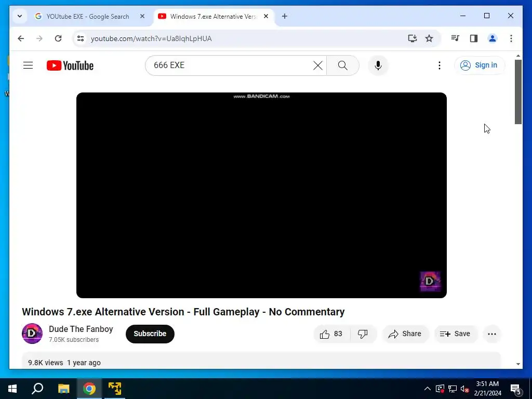This screenshot has width=532, height=399.
Task: Bookmark this page with the star
Action: [x=429, y=38]
